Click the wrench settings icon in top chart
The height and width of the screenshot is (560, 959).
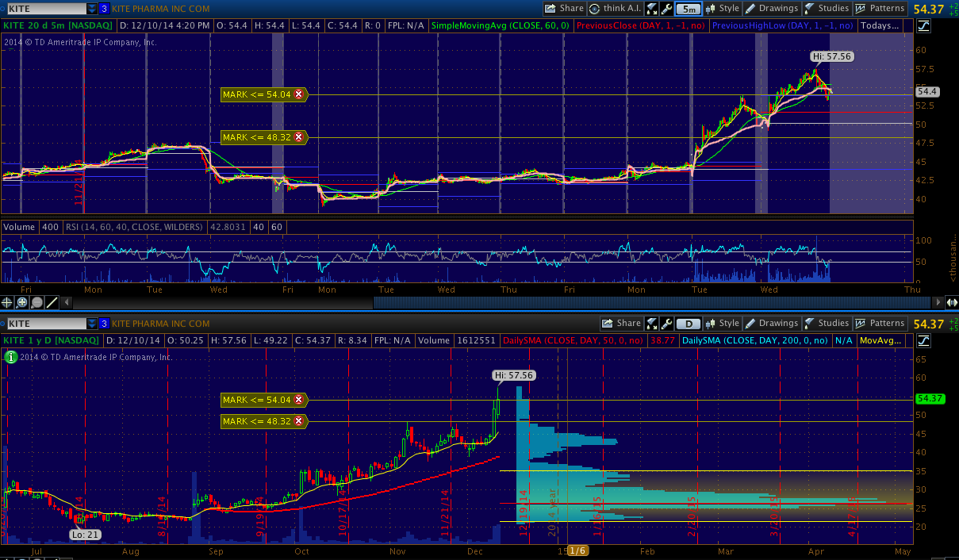(x=666, y=9)
